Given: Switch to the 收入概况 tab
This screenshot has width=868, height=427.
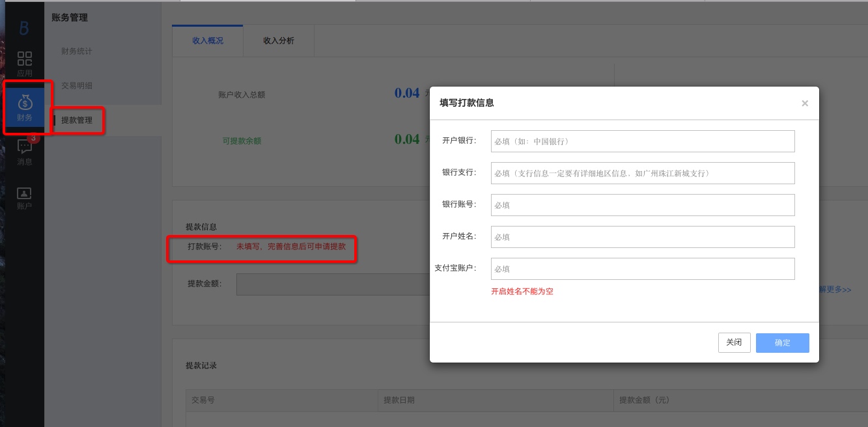Looking at the screenshot, I should pyautogui.click(x=208, y=41).
